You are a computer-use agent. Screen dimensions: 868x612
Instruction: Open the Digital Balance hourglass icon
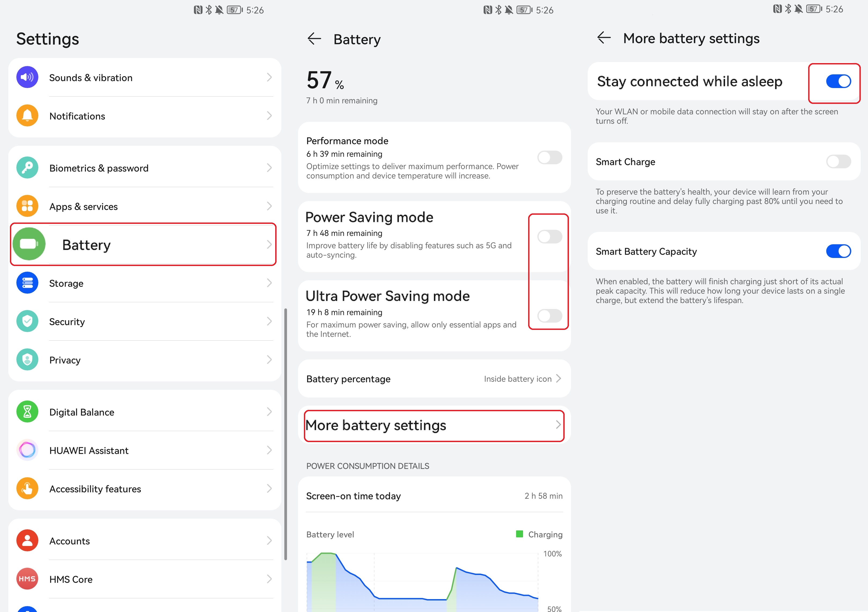pyautogui.click(x=27, y=412)
